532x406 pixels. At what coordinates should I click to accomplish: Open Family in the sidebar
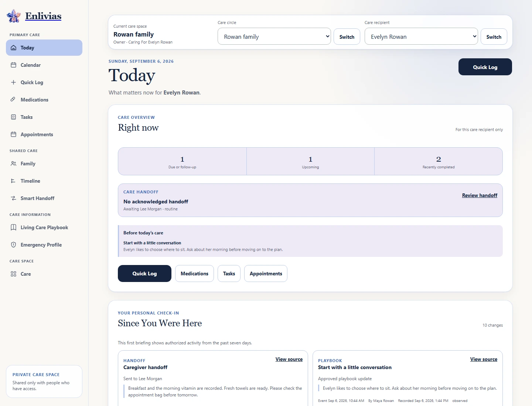click(x=44, y=164)
